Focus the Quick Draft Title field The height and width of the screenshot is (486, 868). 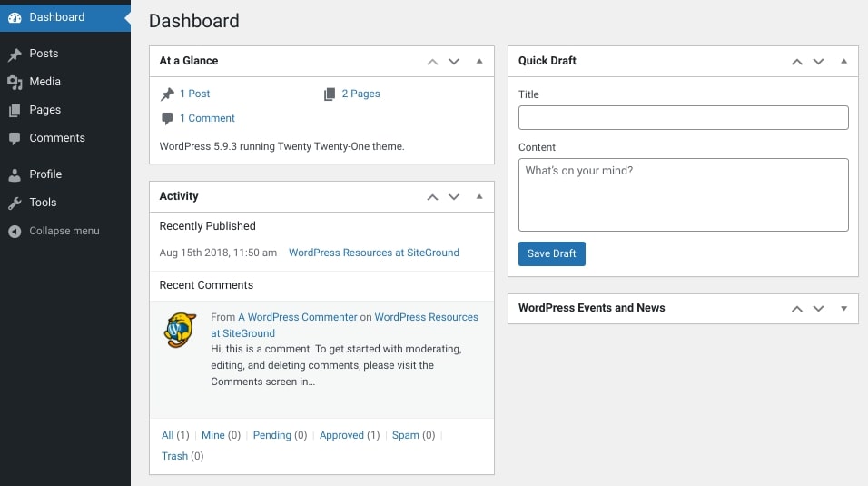pyautogui.click(x=683, y=117)
